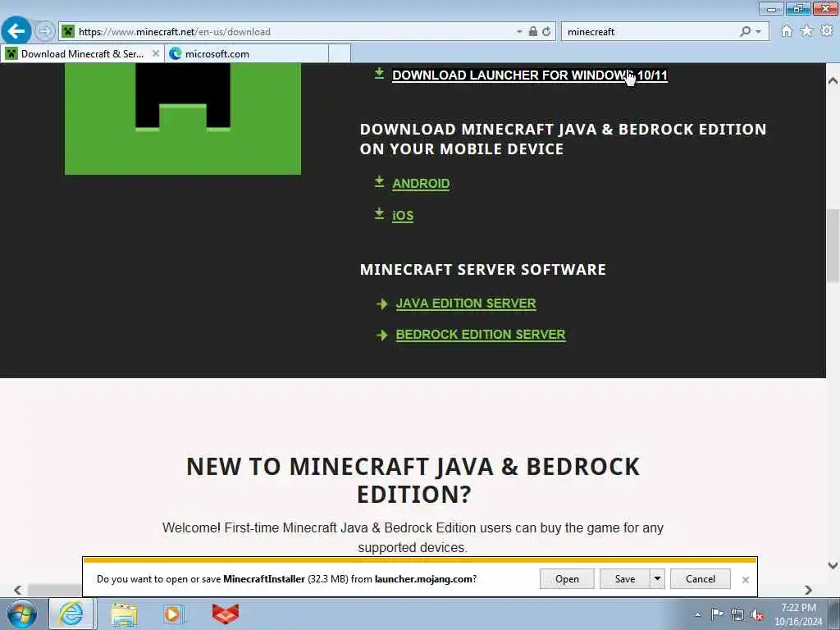
Task: Show hidden system tray icons arrow
Action: (697, 614)
